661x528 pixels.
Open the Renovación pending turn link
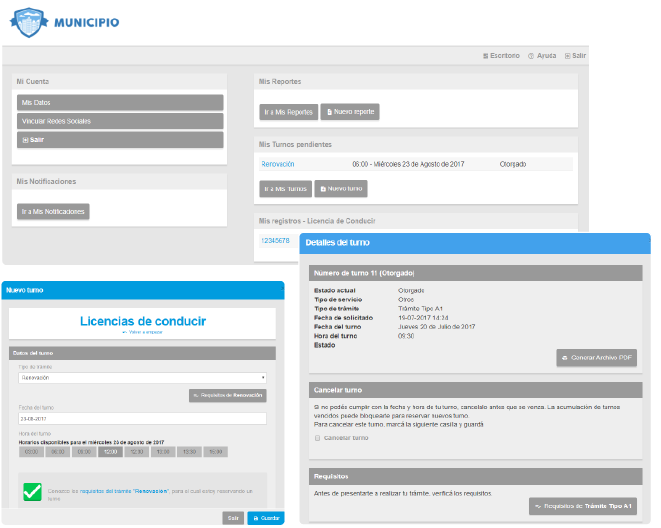[x=277, y=164]
